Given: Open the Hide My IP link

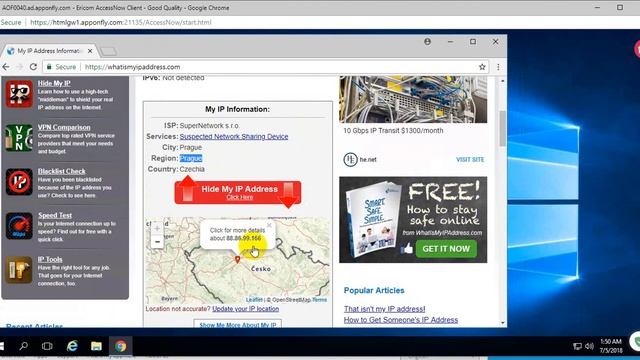Looking at the screenshot, I should [x=54, y=83].
